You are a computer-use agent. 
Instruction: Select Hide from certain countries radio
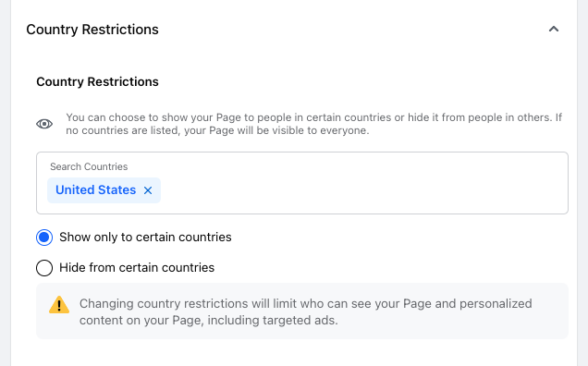[44, 268]
